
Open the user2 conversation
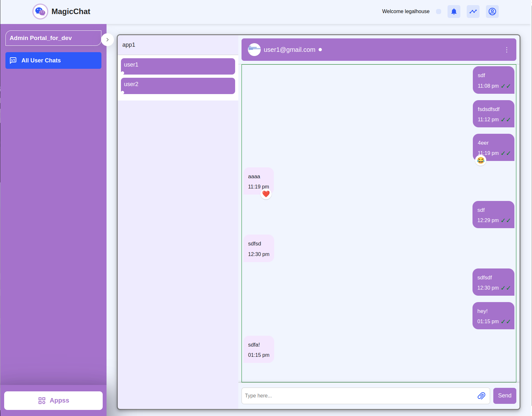pos(178,86)
